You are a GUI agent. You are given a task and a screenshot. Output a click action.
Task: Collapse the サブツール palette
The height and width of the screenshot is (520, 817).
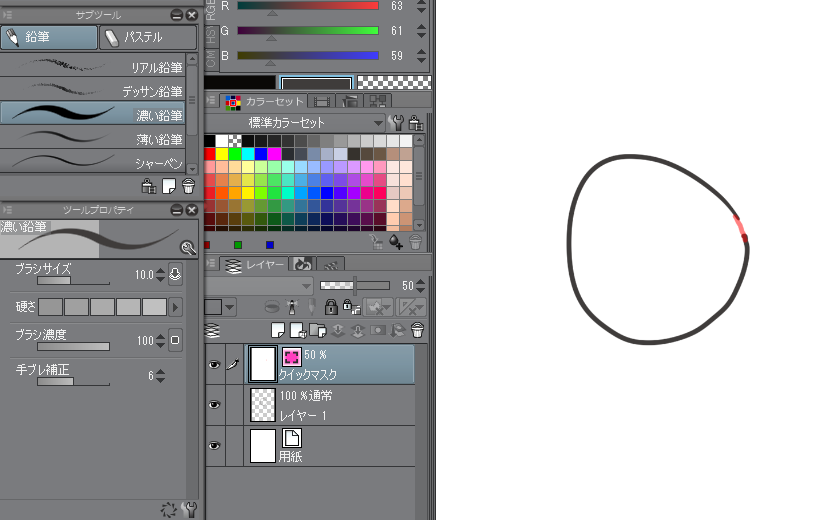177,15
